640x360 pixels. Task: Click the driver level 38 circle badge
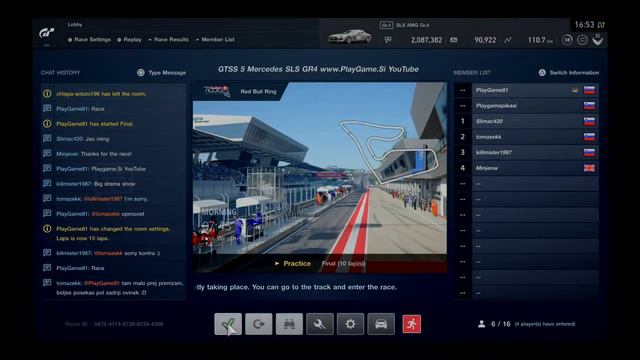567,40
